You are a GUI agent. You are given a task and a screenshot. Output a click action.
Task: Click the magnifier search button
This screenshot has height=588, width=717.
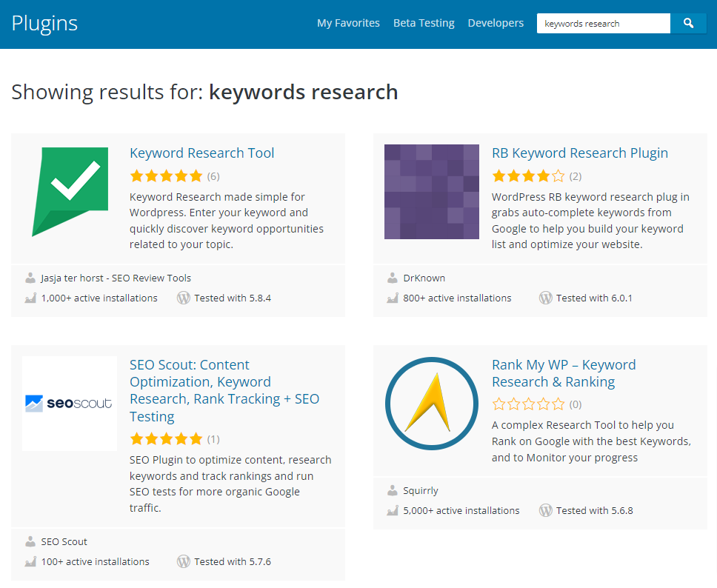[688, 23]
